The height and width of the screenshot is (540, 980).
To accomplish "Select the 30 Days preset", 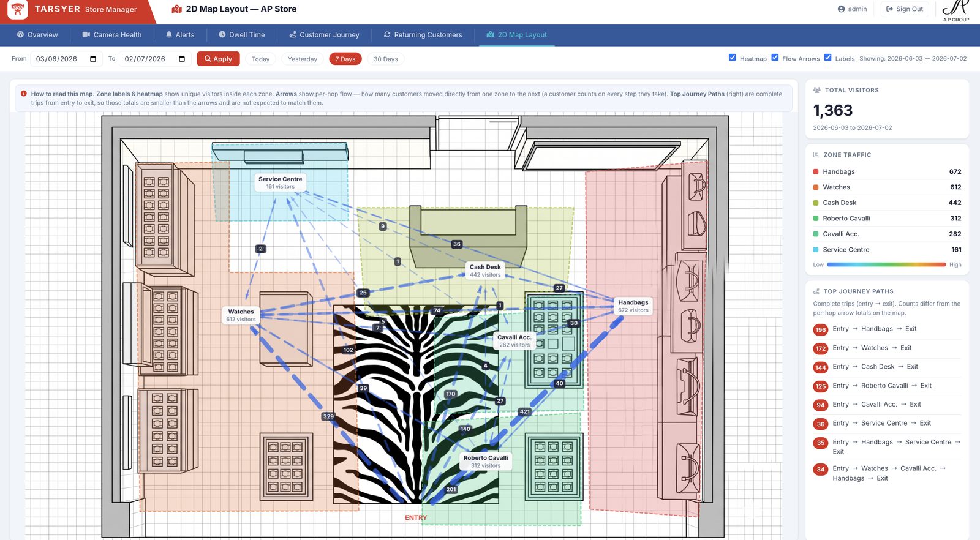I will [386, 59].
